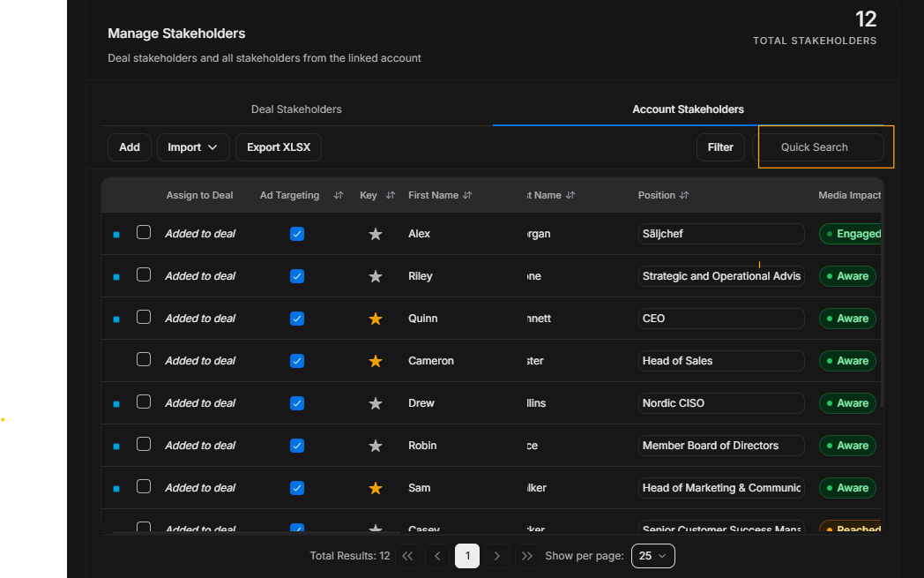
Task: Sort by Last Name column arrows
Action: coord(570,195)
